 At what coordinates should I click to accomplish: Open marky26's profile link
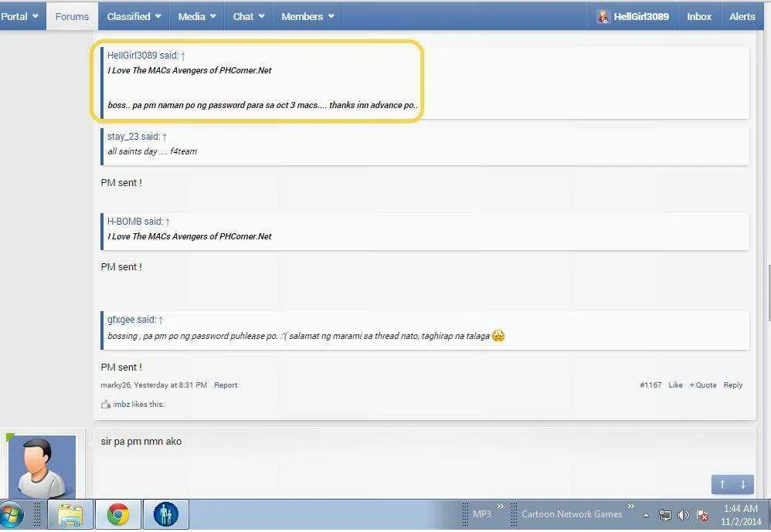point(116,385)
